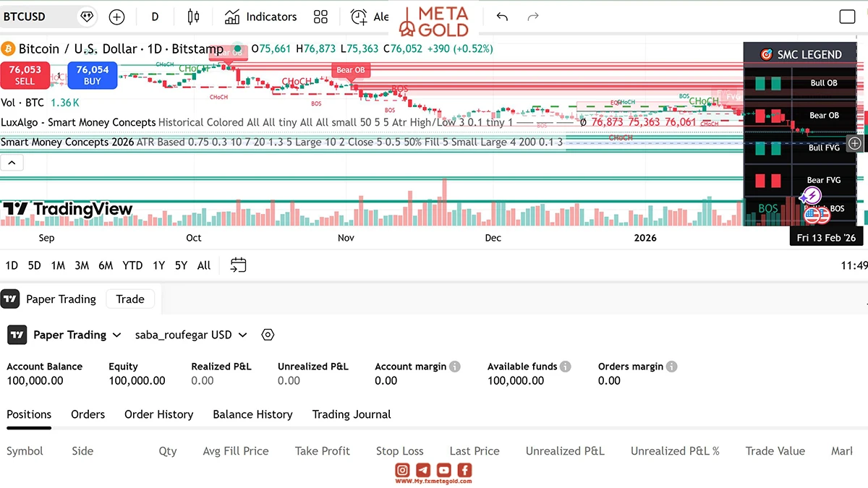Open the Go to date calendar icon
The height and width of the screenshot is (488, 868).
tap(239, 265)
